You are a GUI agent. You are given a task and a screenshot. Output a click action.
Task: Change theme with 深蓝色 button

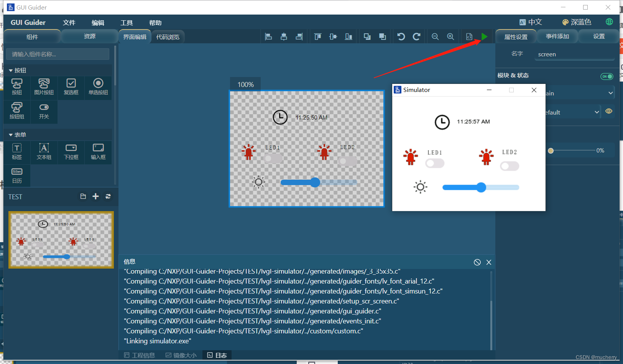(x=577, y=22)
